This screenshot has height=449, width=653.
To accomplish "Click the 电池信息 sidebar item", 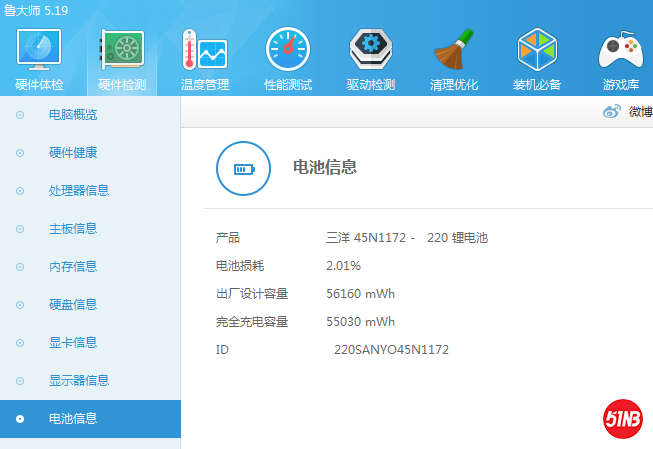I will [73, 419].
